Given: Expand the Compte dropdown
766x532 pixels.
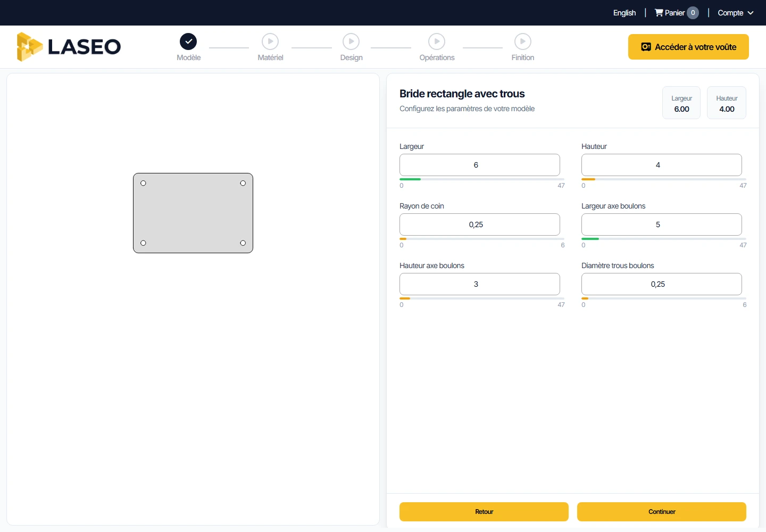Looking at the screenshot, I should coord(736,13).
